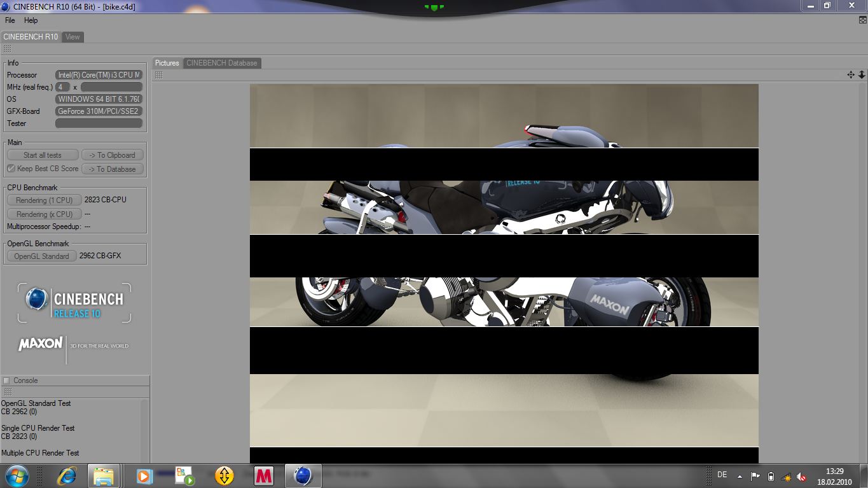Click the OpenGL Standard Test console line
This screenshot has height=488, width=868.
click(36, 403)
